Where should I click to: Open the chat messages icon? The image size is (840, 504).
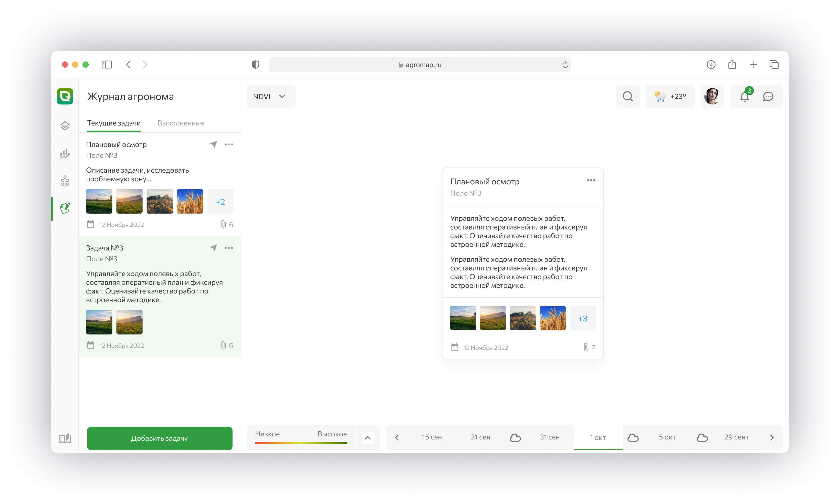[768, 97]
